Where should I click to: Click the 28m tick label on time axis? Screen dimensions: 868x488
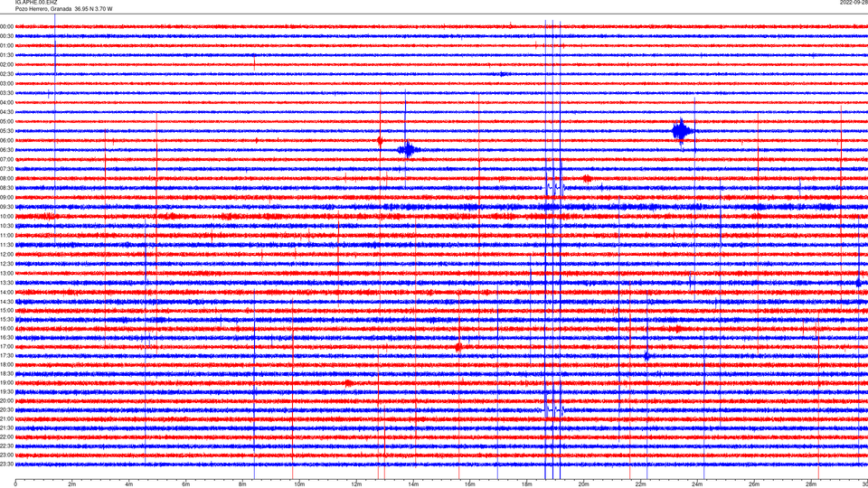[811, 484]
